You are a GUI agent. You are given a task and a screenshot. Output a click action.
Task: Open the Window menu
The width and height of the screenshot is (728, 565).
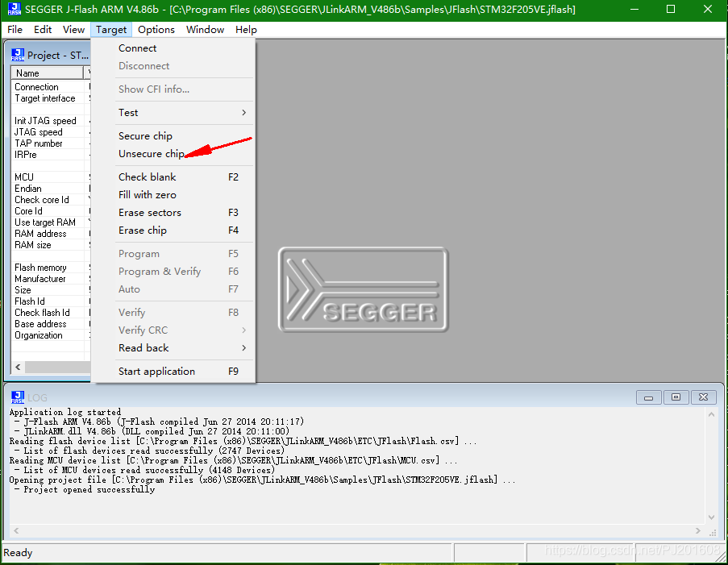coord(206,30)
